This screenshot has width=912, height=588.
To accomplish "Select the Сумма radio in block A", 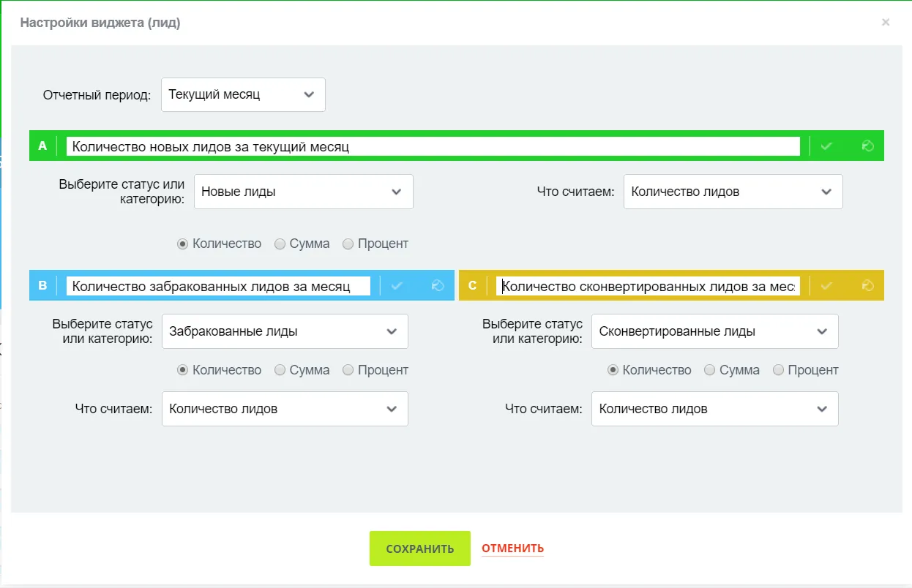I will pyautogui.click(x=280, y=244).
